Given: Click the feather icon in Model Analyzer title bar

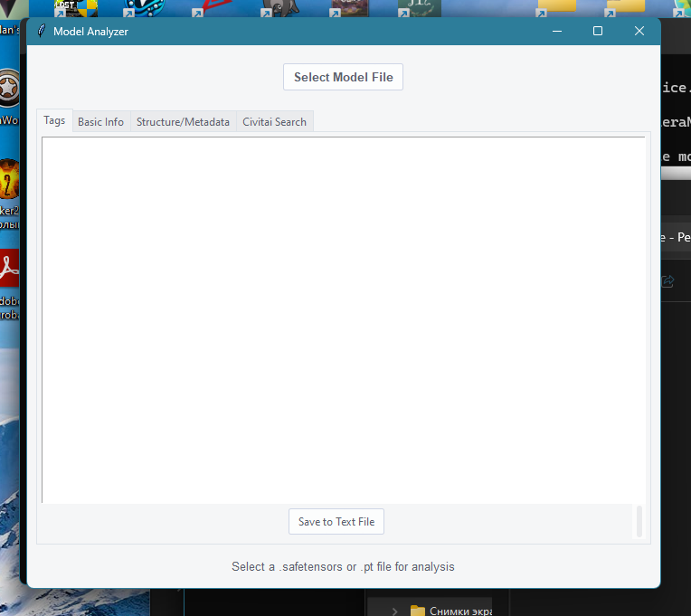Looking at the screenshot, I should pos(41,32).
